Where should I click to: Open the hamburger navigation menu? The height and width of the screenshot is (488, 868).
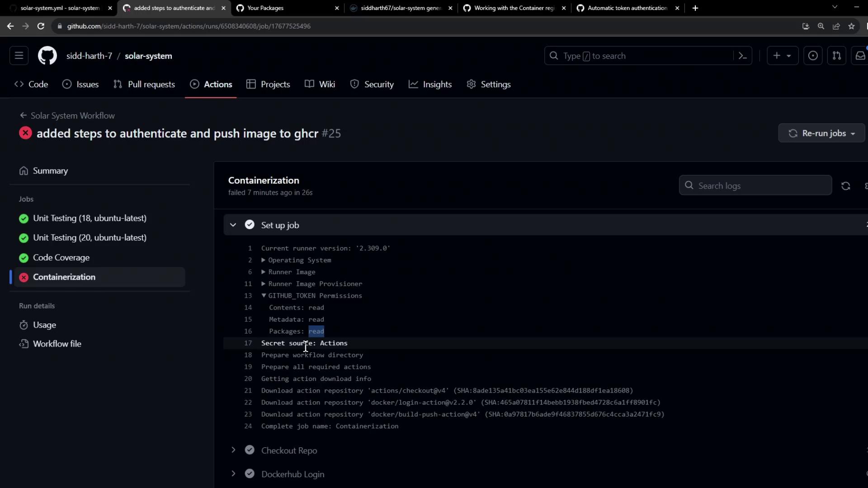coord(19,56)
